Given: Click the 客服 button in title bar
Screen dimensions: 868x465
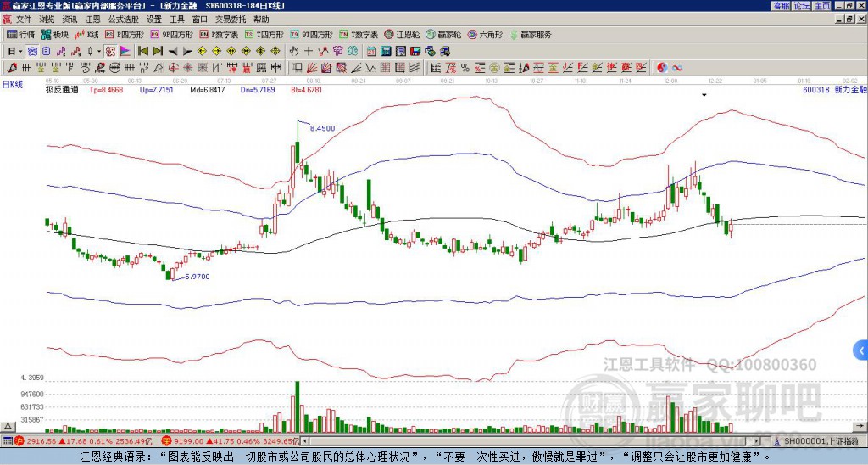Looking at the screenshot, I should (x=781, y=6).
